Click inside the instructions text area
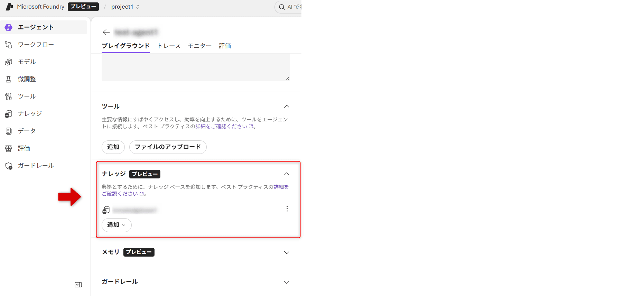The height and width of the screenshot is (296, 644). (x=196, y=67)
